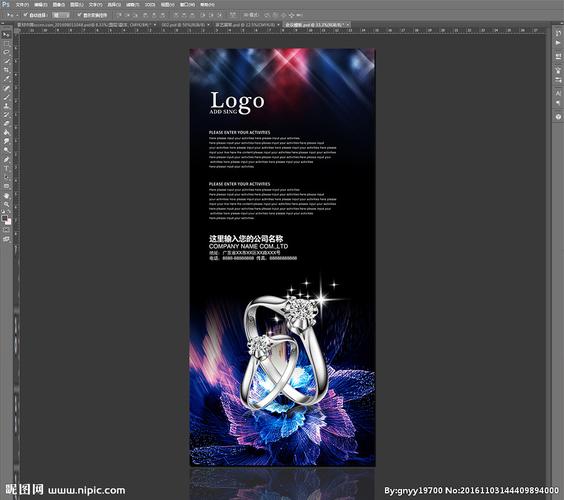Close the 002.psd document tab
The width and height of the screenshot is (564, 500).
(208, 24)
